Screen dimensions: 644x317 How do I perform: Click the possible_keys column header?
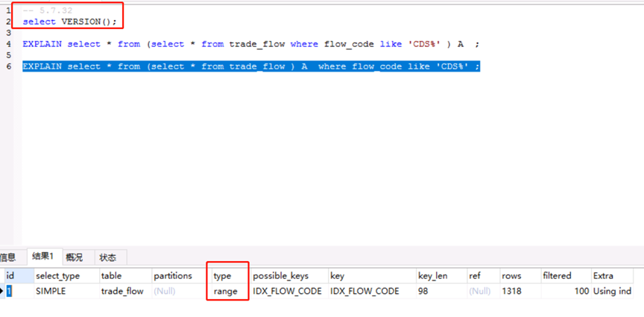click(289, 276)
